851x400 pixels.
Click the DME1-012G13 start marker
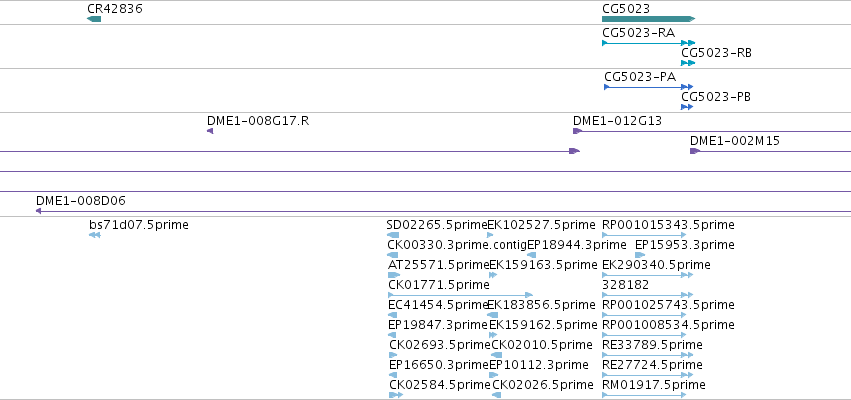[x=578, y=131]
